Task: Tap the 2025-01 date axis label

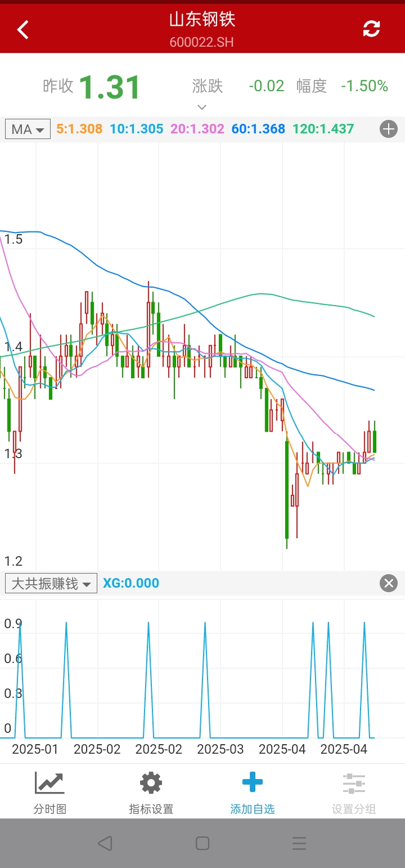Action: [x=35, y=749]
